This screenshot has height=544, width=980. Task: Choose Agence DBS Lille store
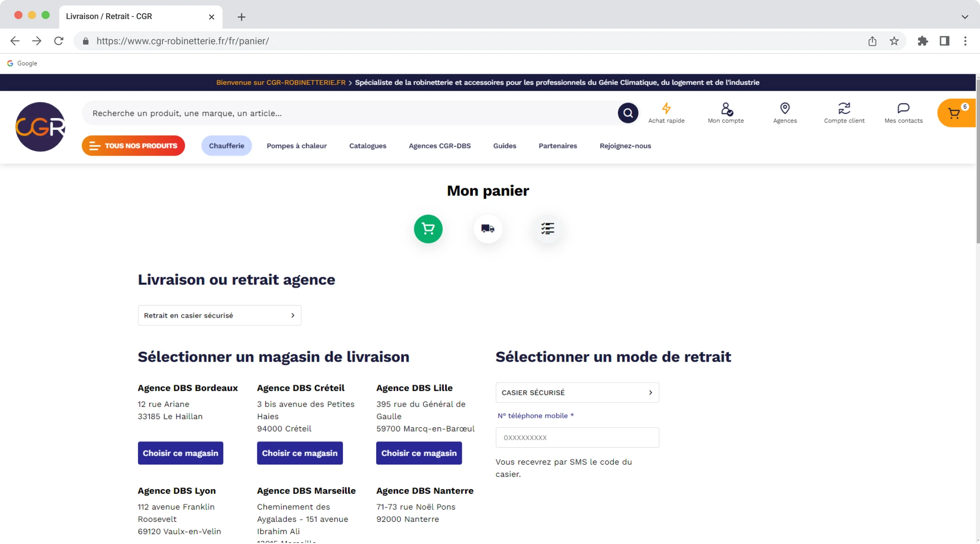coord(419,453)
